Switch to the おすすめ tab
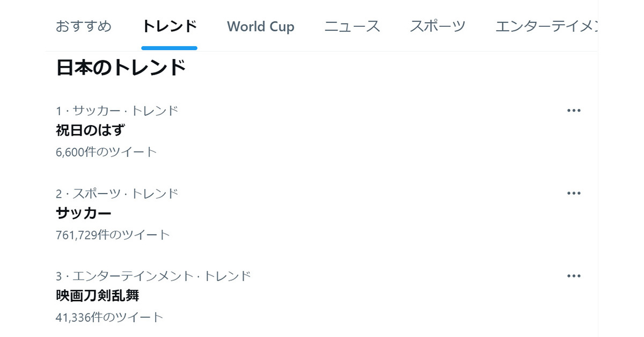This screenshot has height=337, width=644. (x=84, y=26)
